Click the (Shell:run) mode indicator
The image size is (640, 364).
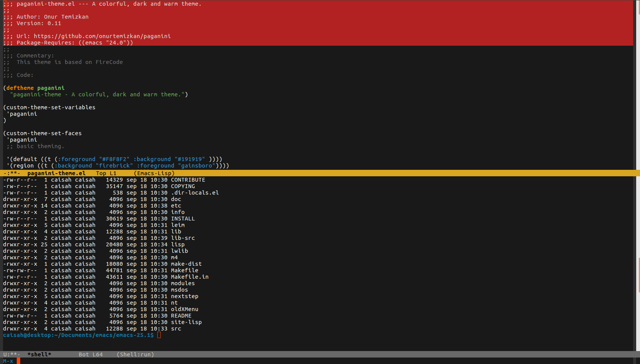pyautogui.click(x=135, y=354)
